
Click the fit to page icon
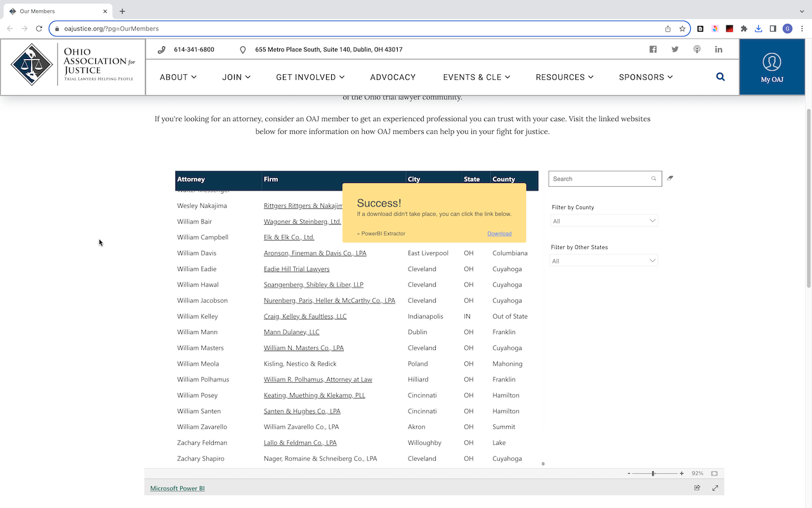tap(714, 473)
